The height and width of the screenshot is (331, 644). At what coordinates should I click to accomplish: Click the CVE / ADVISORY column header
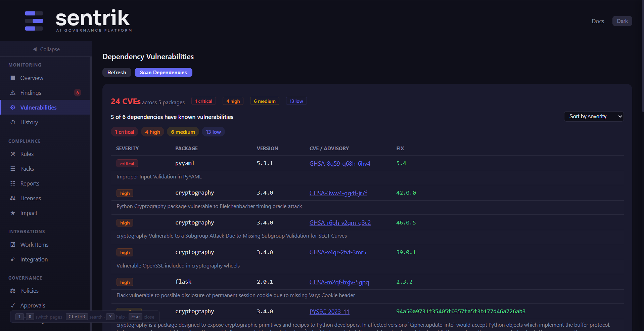coord(329,149)
